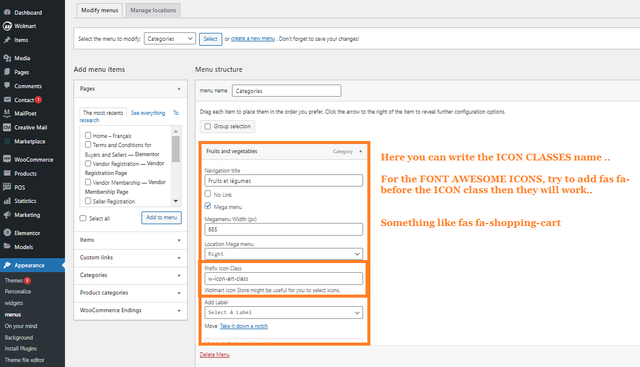Collapse the Pages panel
Screen dimensions: 640x367
pyautogui.click(x=179, y=89)
